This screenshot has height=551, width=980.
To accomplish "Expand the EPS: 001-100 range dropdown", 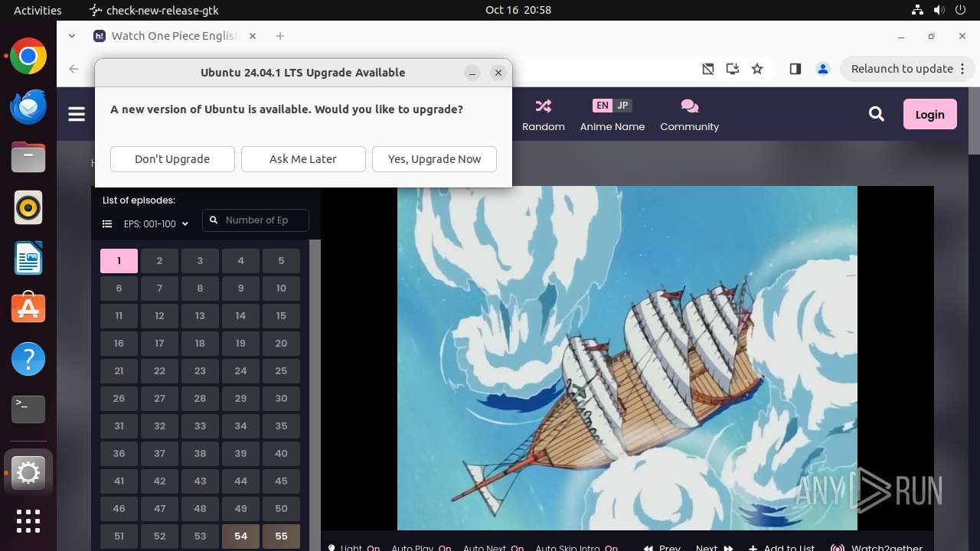I will pyautogui.click(x=156, y=224).
